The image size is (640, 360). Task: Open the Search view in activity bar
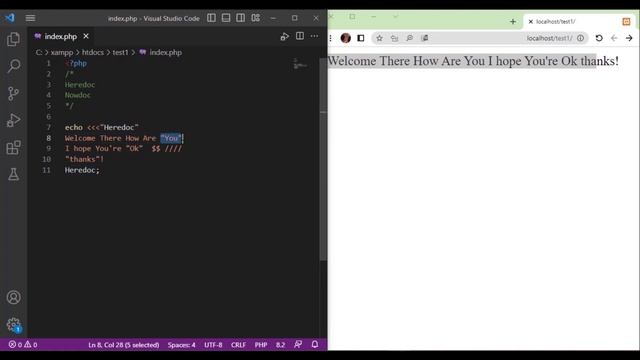pyautogui.click(x=13, y=66)
